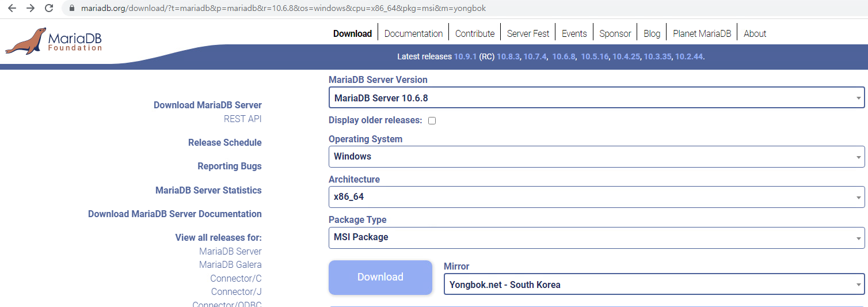Click the "View all releases for:" heading
Viewport: 868px width, 307px height.
219,237
